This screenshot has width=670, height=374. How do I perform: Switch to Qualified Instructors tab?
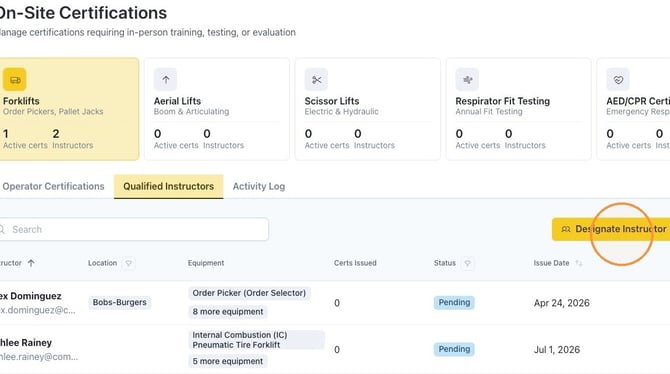(x=168, y=186)
